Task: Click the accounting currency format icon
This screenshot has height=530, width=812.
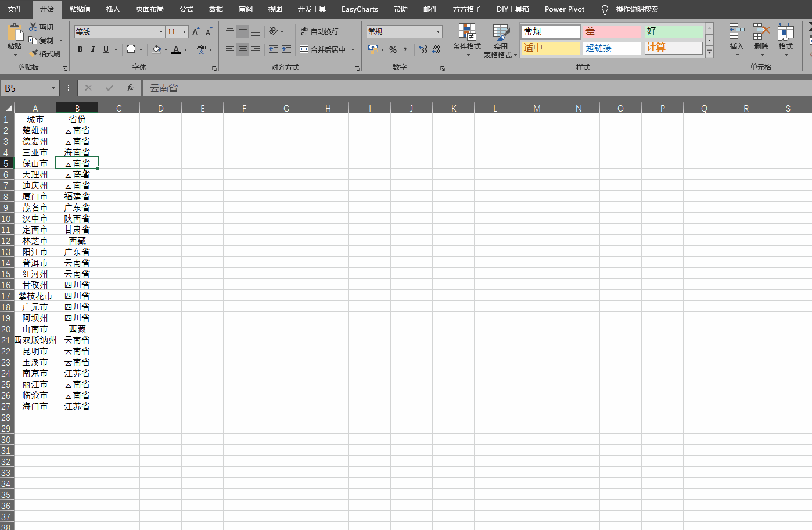Action: 373,49
